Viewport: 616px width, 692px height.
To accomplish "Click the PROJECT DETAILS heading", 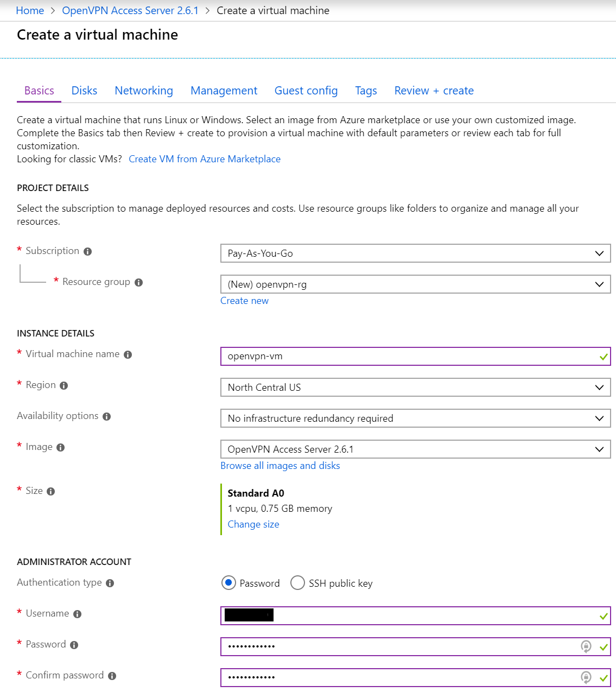I will pos(53,188).
